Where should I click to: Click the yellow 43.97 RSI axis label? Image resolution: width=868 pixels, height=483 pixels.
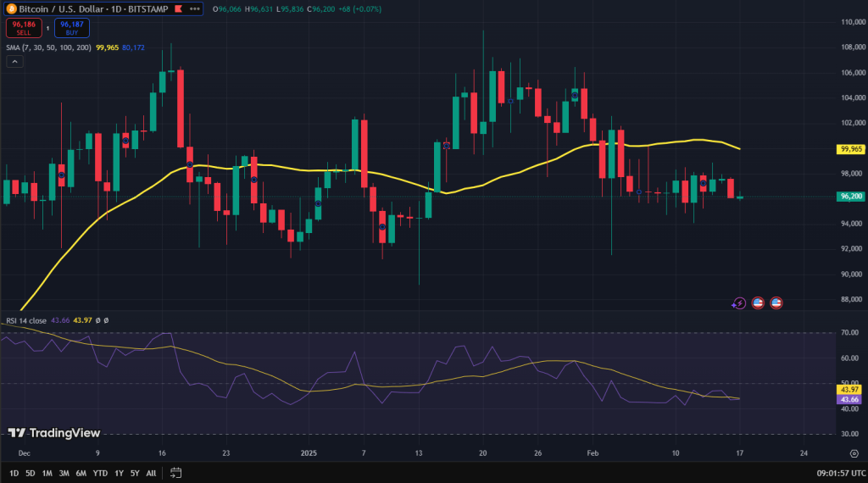pos(849,390)
